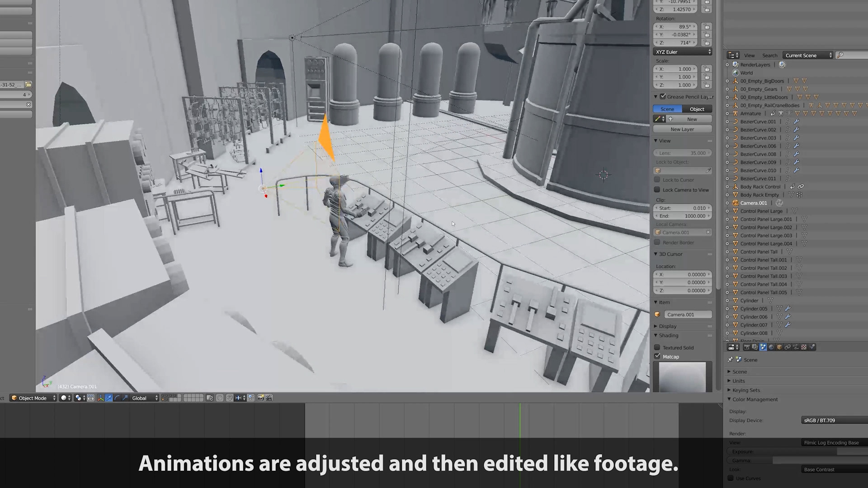
Task: Open the outliner Search menu
Action: point(770,55)
